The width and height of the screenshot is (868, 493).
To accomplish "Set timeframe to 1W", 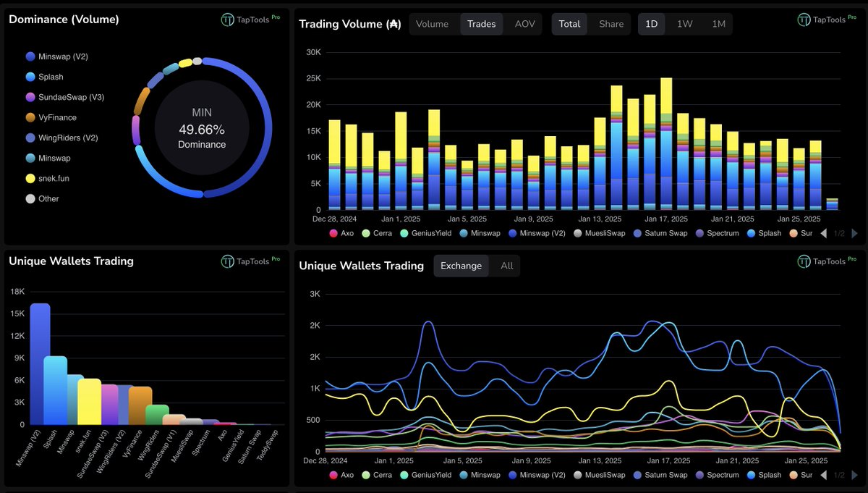I will [685, 24].
